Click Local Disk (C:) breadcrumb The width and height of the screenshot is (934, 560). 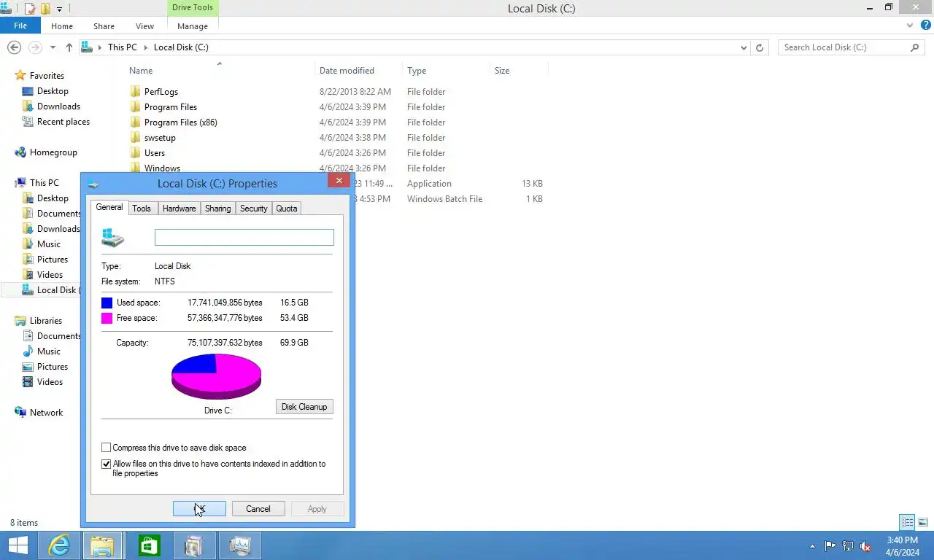(181, 47)
